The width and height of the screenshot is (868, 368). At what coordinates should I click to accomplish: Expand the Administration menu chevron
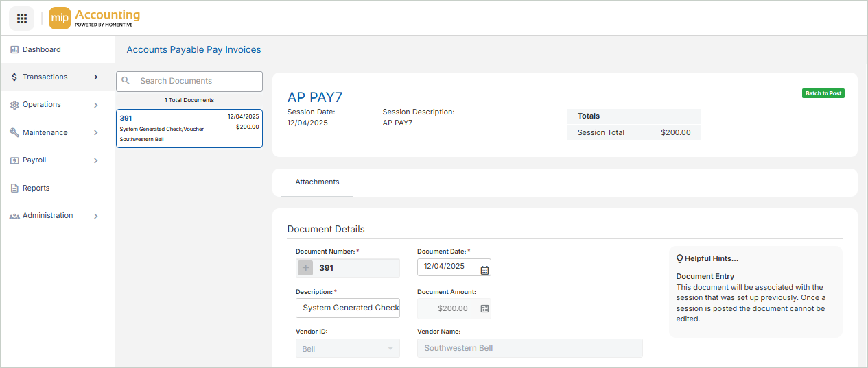tap(96, 216)
